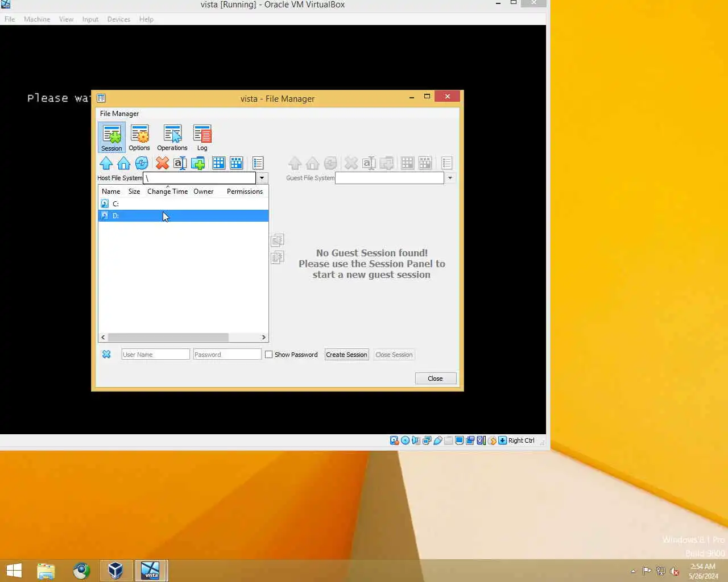Viewport: 728px width, 582px height.
Task: Open the Input menu
Action: [x=90, y=19]
